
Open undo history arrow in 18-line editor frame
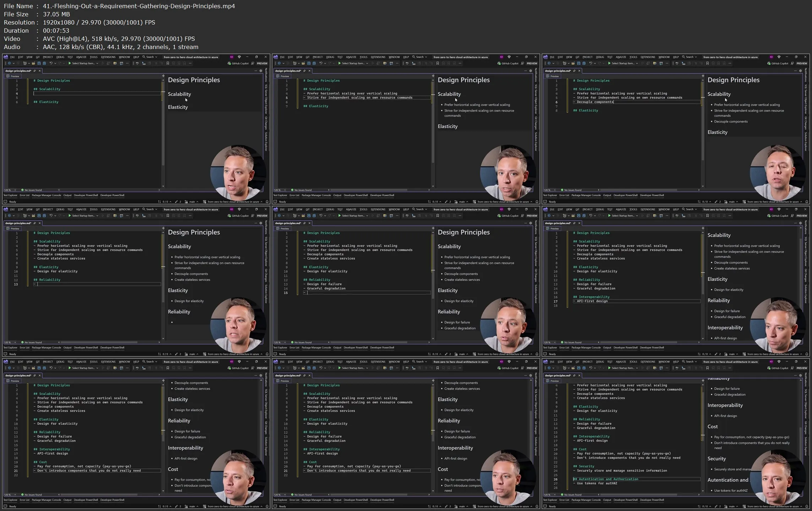595,216
